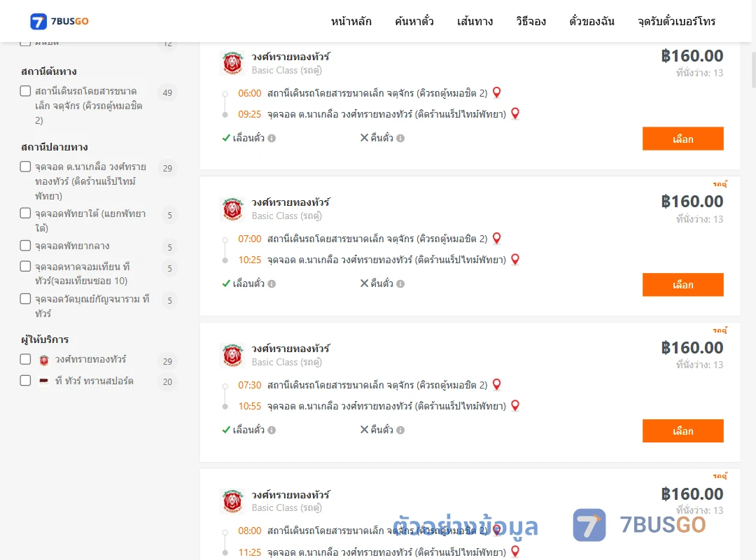
Task: Click the page vertical scrollbar thumb
Action: [x=753, y=71]
